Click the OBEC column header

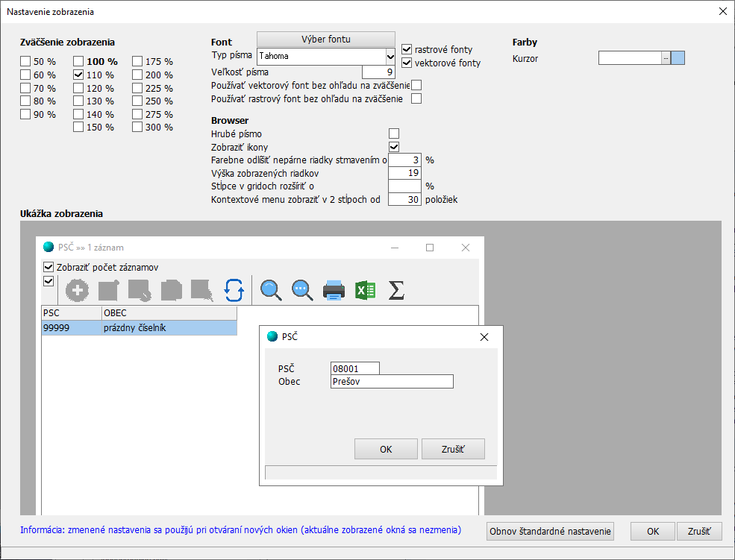169,312
